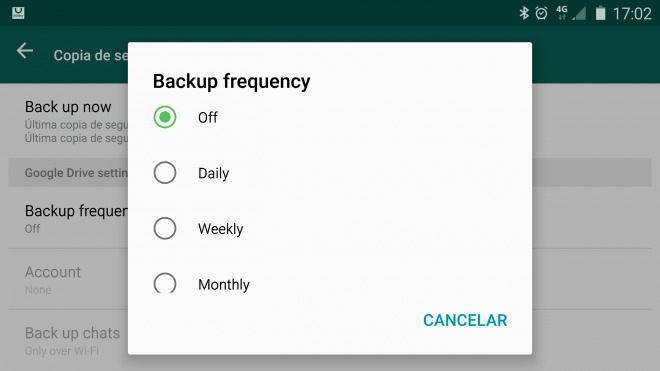
Task: Select the Off radio button
Action: point(165,117)
